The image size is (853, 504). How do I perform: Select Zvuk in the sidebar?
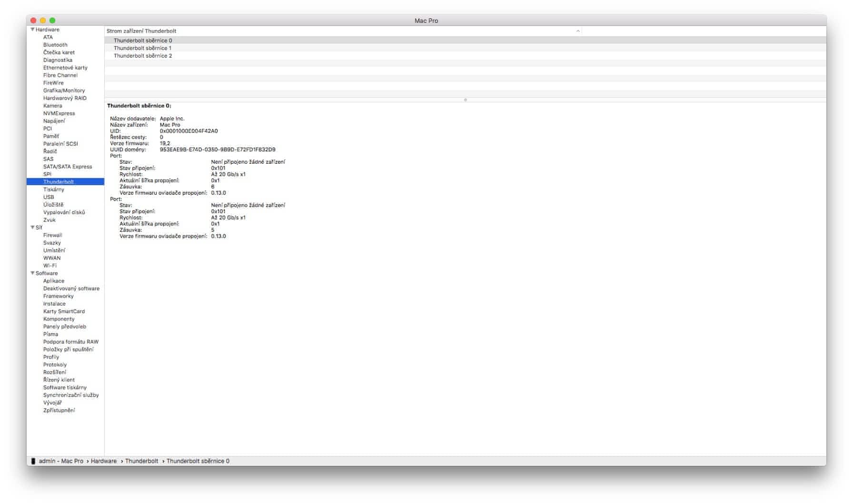pyautogui.click(x=50, y=220)
